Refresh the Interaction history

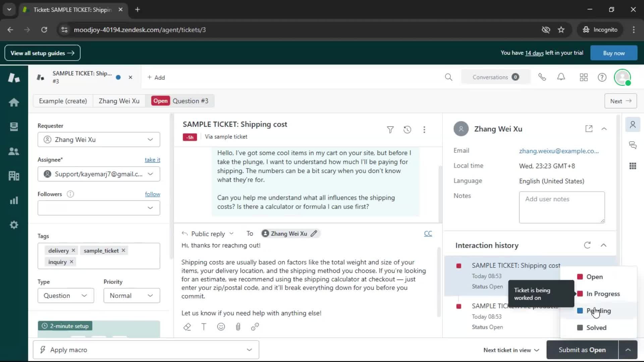(x=587, y=245)
